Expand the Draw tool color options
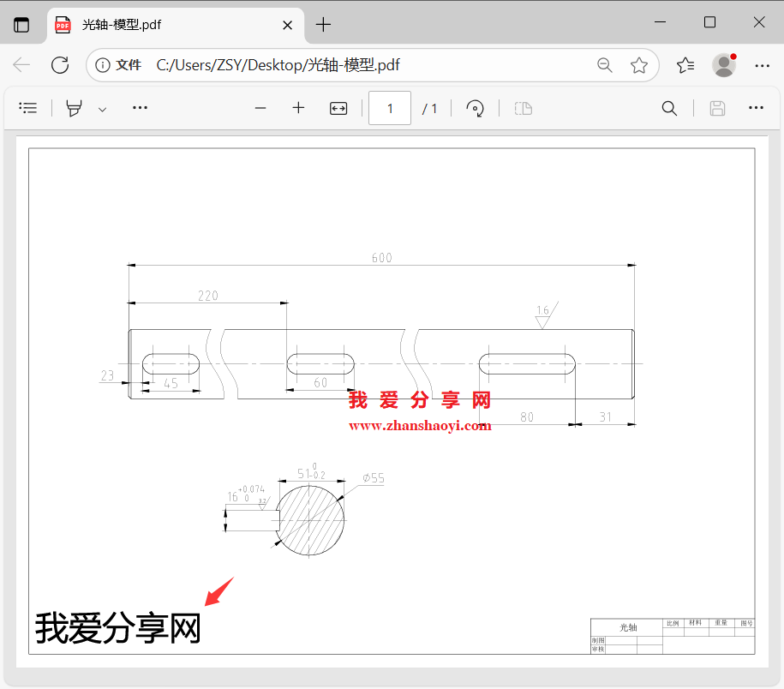The image size is (784, 689). coord(101,108)
